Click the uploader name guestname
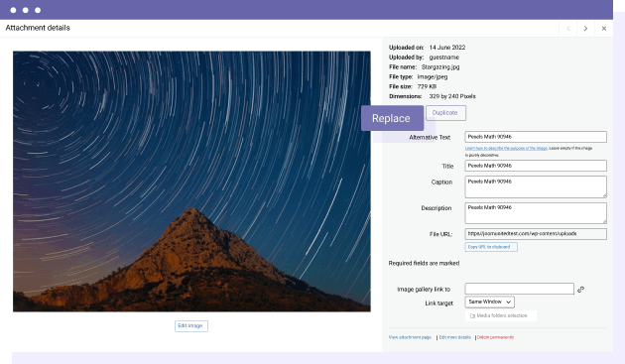Image resolution: width=625 pixels, height=364 pixels. tap(444, 58)
